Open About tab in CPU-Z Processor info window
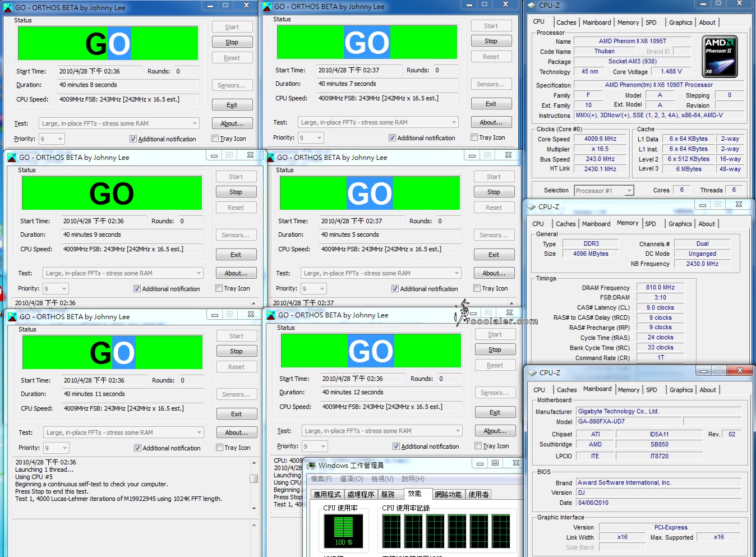Screen dimensions: 756x557 pyautogui.click(x=707, y=22)
